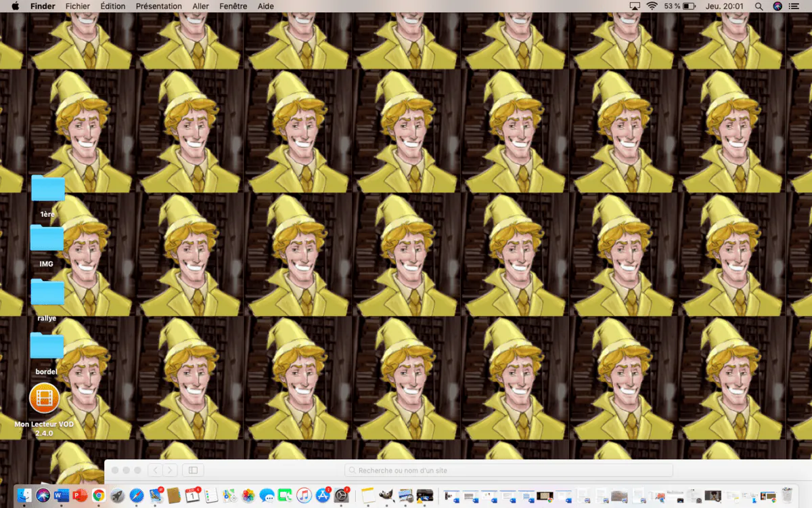Click Safari address search field
This screenshot has width=812, height=508.
[x=509, y=470]
